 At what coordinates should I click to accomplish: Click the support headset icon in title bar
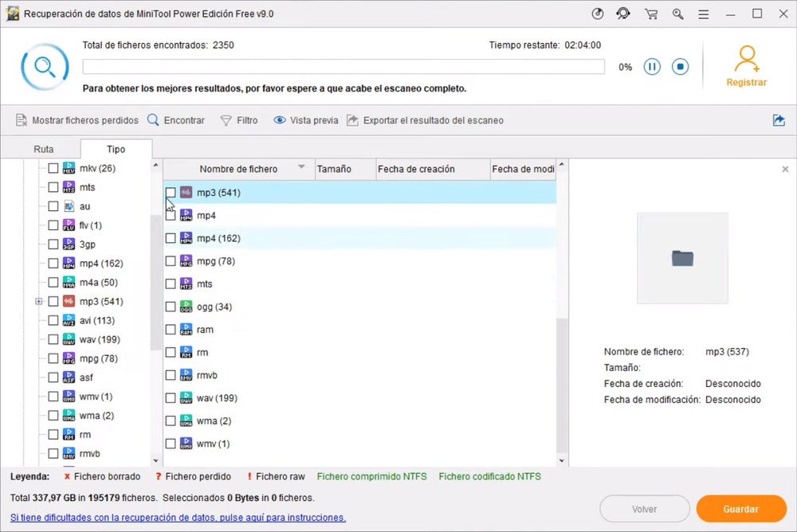(623, 14)
